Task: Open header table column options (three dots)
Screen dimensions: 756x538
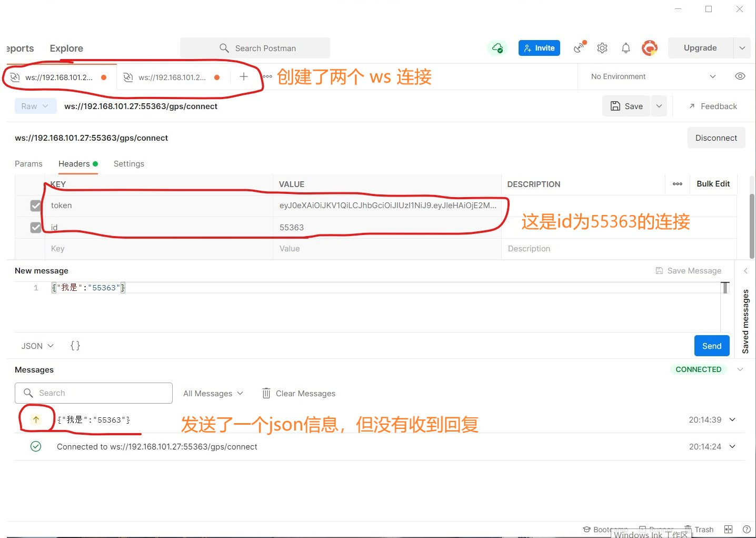Action: (678, 184)
